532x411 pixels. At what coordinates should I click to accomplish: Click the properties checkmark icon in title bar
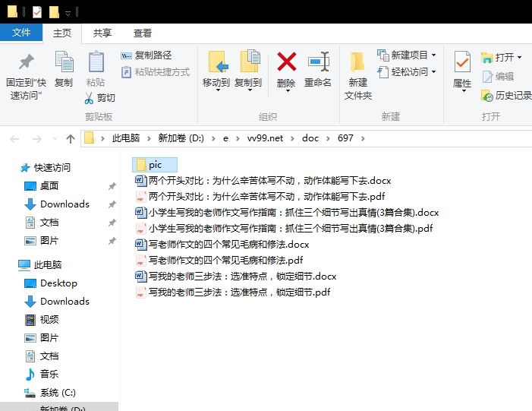click(37, 12)
